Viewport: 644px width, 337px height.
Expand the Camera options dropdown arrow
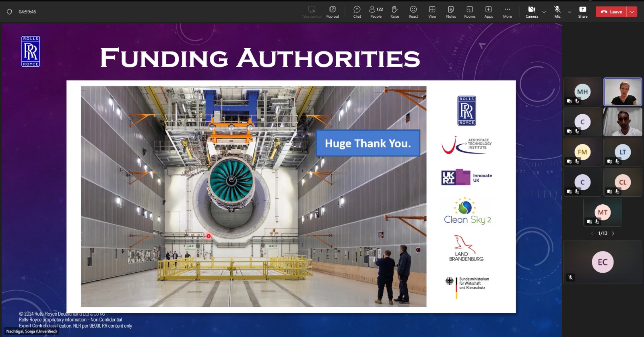coord(544,12)
